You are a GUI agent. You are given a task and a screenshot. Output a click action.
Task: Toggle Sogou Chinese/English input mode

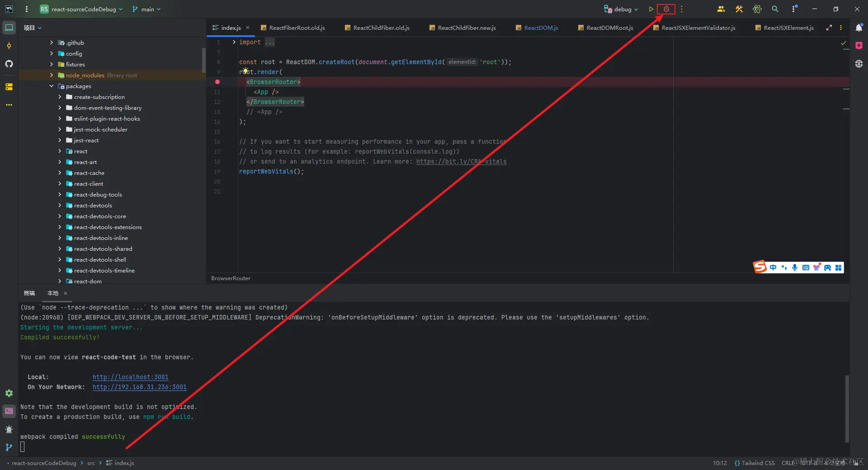pyautogui.click(x=773, y=268)
